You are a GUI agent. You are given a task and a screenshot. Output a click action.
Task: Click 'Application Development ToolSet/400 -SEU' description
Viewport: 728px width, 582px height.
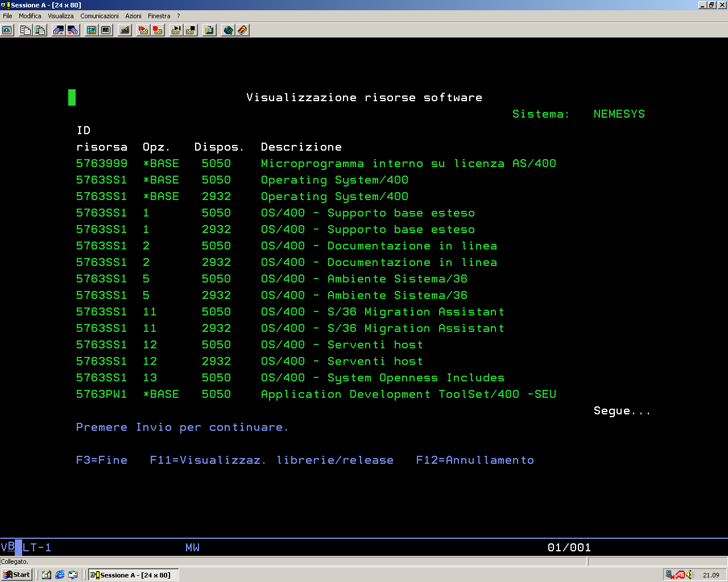(408, 394)
